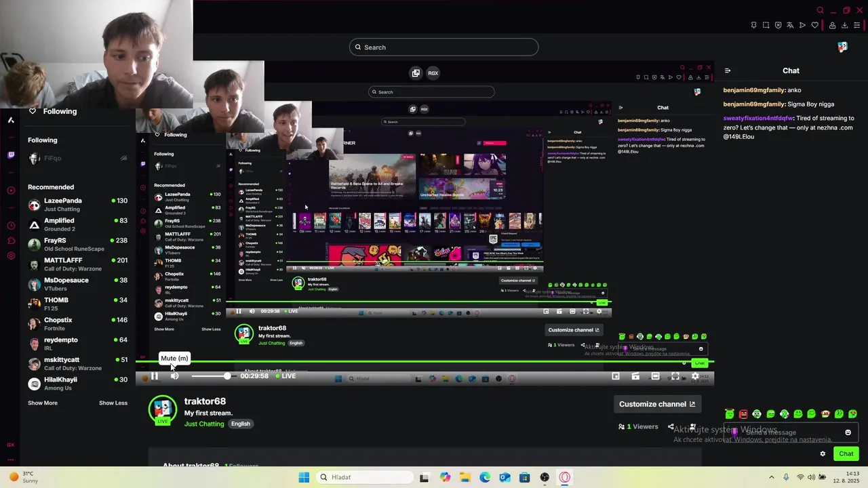This screenshot has height=488, width=868.
Task: Open the translate icon in browser toolbar
Action: 791,26
